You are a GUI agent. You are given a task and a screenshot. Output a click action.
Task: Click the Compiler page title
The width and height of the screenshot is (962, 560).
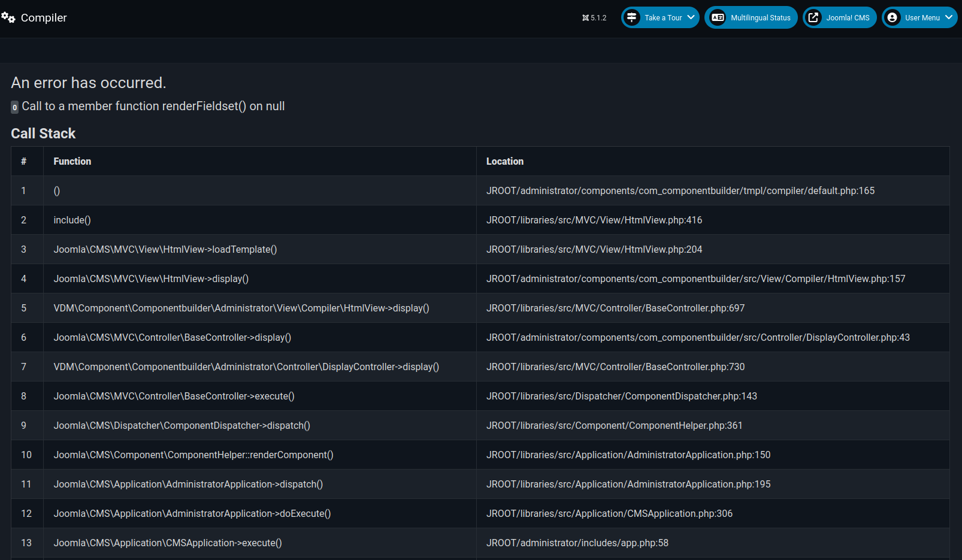click(x=44, y=18)
